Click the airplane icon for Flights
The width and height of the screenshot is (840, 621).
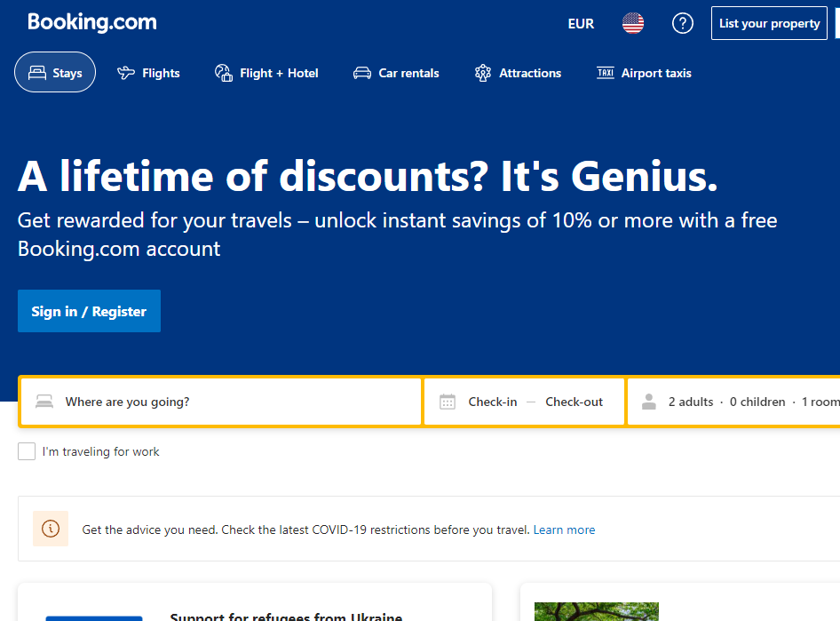pyautogui.click(x=126, y=73)
